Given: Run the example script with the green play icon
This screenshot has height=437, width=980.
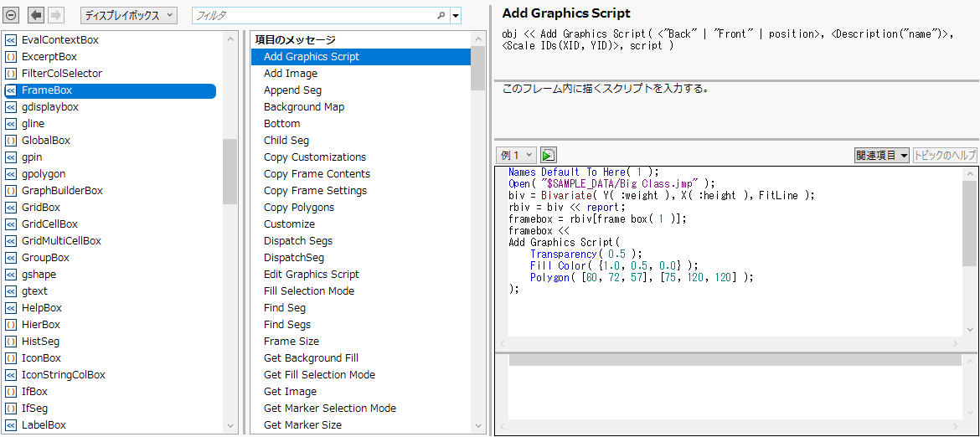Looking at the screenshot, I should click(548, 155).
